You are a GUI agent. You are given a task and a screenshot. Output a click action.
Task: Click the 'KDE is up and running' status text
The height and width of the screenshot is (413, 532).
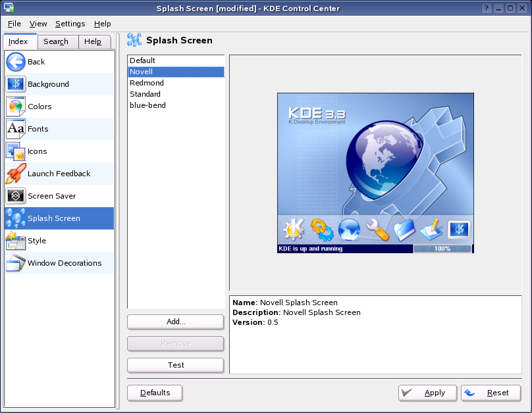pos(311,249)
